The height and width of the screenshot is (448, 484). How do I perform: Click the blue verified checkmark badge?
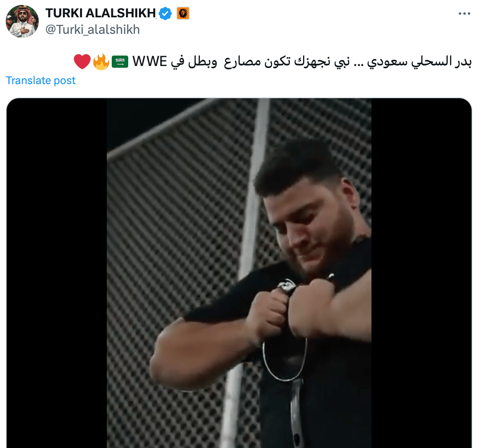pyautogui.click(x=165, y=14)
